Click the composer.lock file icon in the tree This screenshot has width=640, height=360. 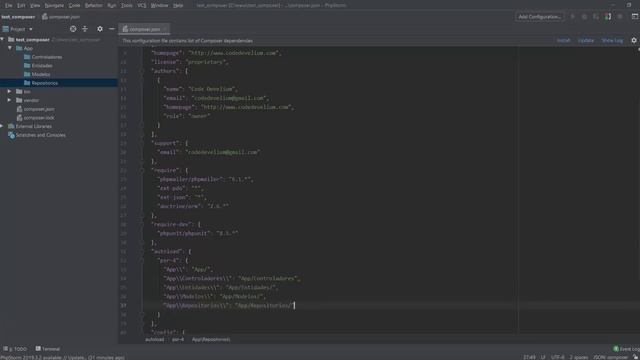coord(19,118)
